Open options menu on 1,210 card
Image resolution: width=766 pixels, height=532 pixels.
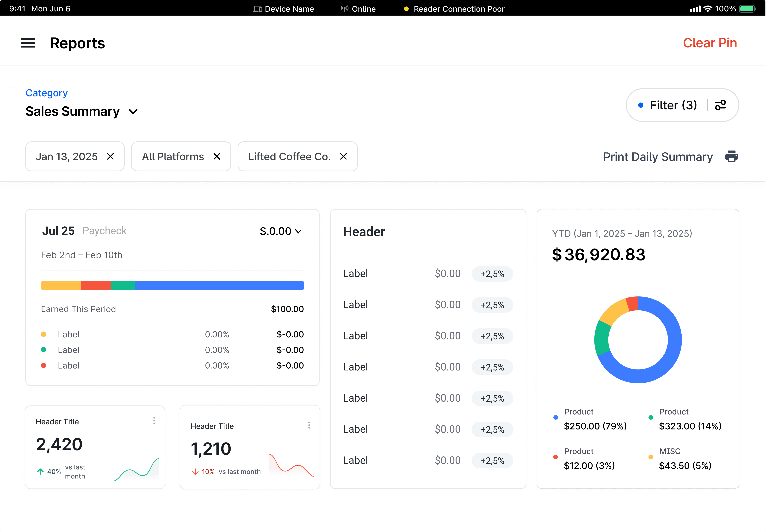click(309, 425)
